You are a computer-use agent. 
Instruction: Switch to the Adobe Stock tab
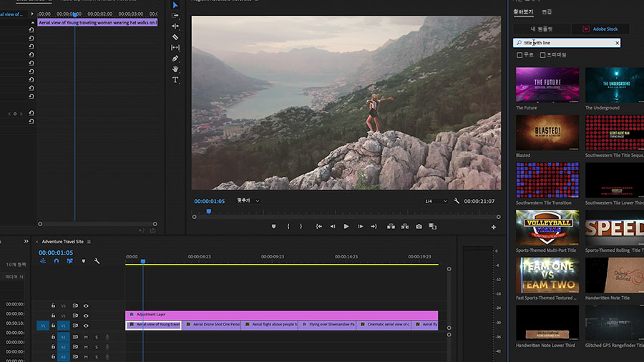(x=600, y=29)
